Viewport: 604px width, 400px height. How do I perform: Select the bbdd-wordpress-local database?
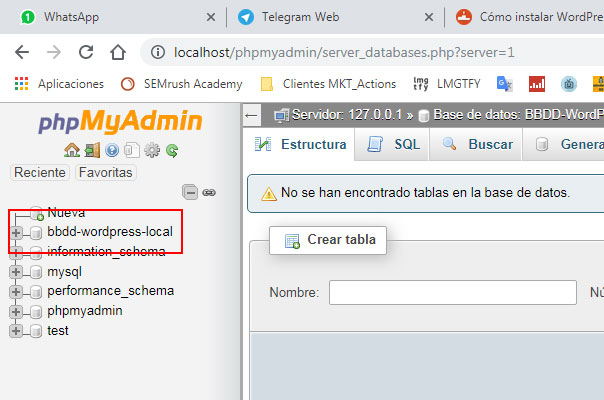(x=110, y=232)
